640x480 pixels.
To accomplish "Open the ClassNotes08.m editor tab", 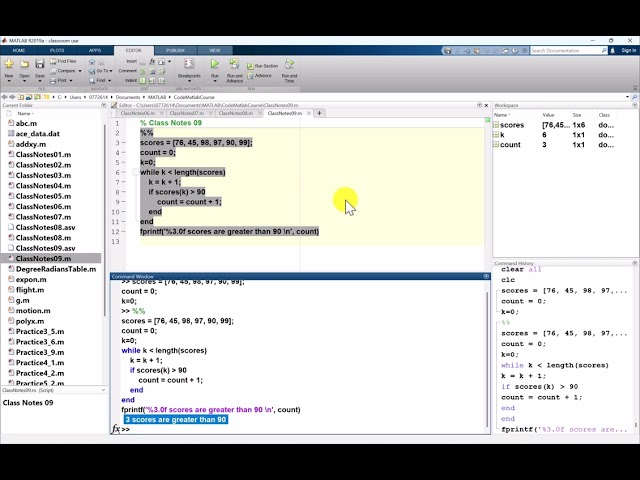I will point(236,113).
